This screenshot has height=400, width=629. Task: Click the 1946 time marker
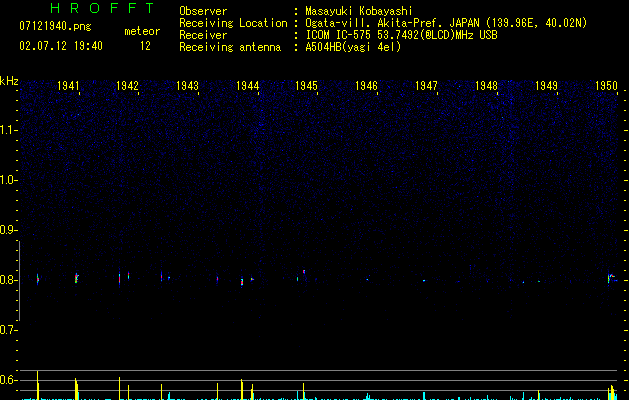(366, 86)
